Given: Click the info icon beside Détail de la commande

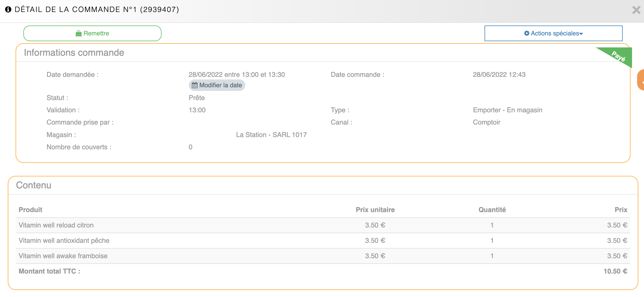Looking at the screenshot, I should click(8, 9).
